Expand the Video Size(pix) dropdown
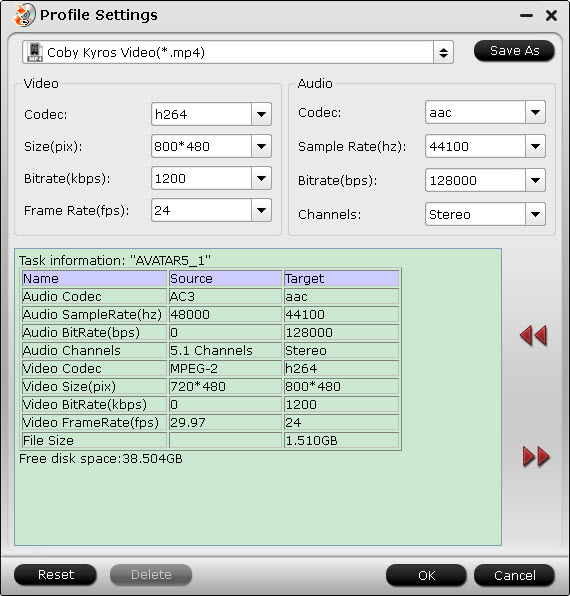 [x=261, y=146]
